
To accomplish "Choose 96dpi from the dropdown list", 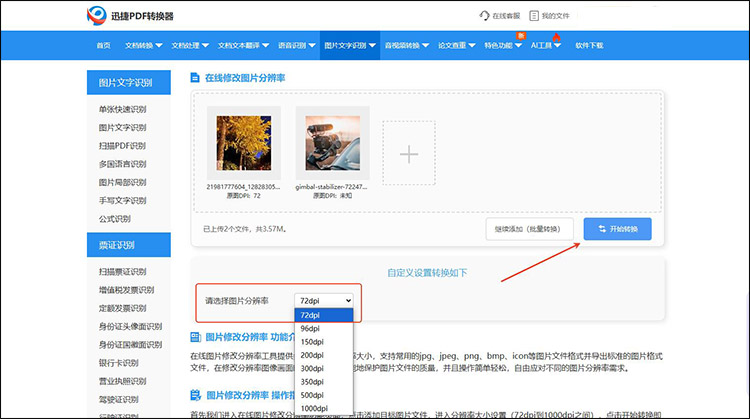I will click(324, 329).
